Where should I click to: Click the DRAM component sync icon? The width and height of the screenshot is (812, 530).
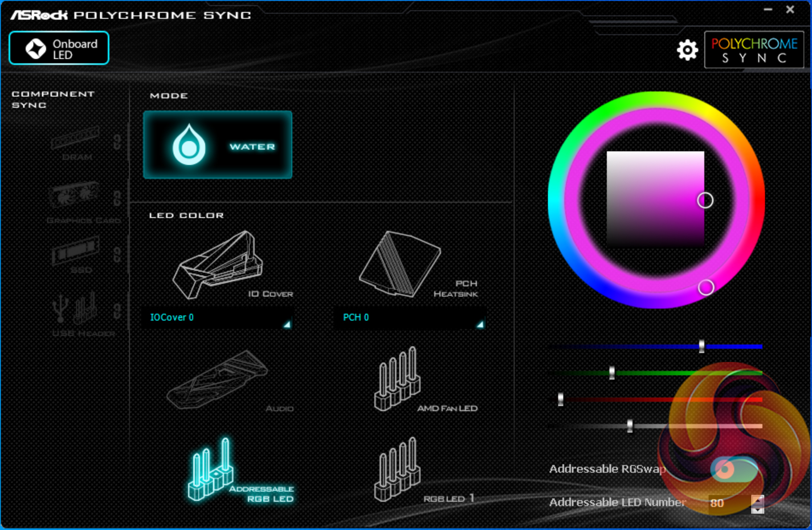pyautogui.click(x=75, y=138)
